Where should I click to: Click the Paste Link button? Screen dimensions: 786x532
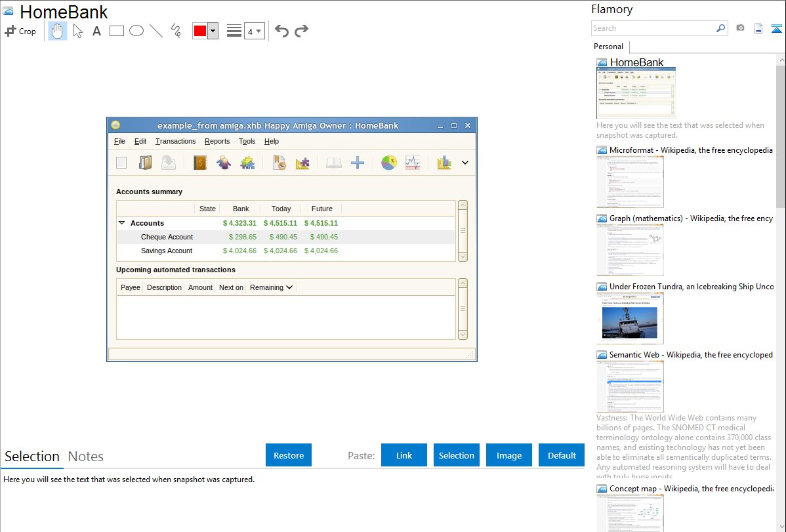tap(404, 455)
